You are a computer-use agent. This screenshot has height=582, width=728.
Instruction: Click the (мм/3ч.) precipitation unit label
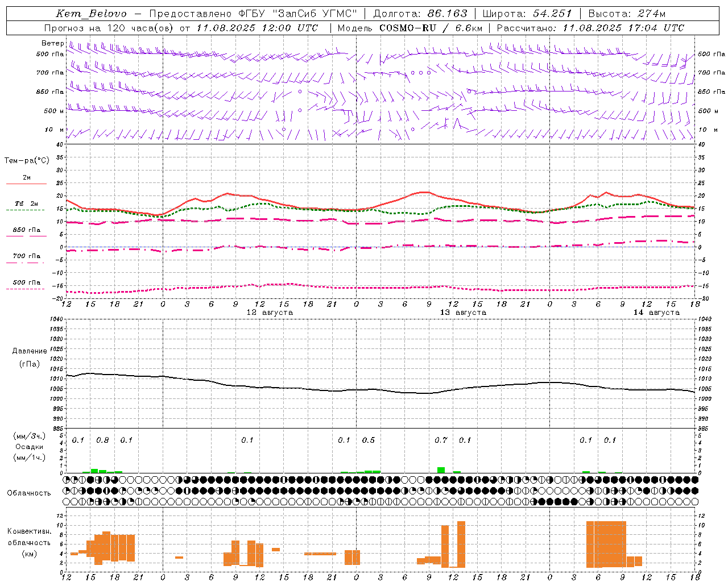click(30, 436)
